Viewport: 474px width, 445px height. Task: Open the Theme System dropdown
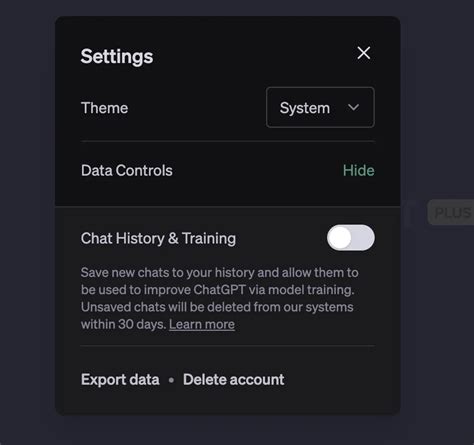pos(320,108)
